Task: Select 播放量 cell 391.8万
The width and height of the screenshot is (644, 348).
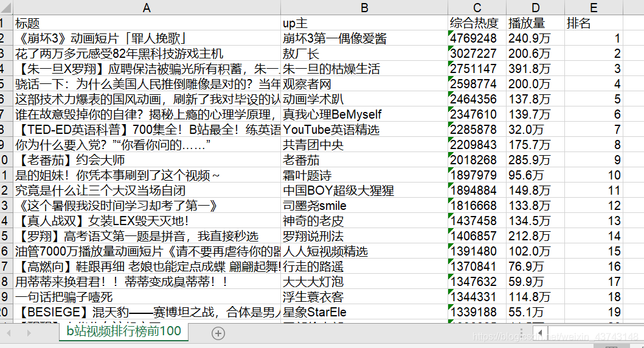Action: tap(536, 69)
